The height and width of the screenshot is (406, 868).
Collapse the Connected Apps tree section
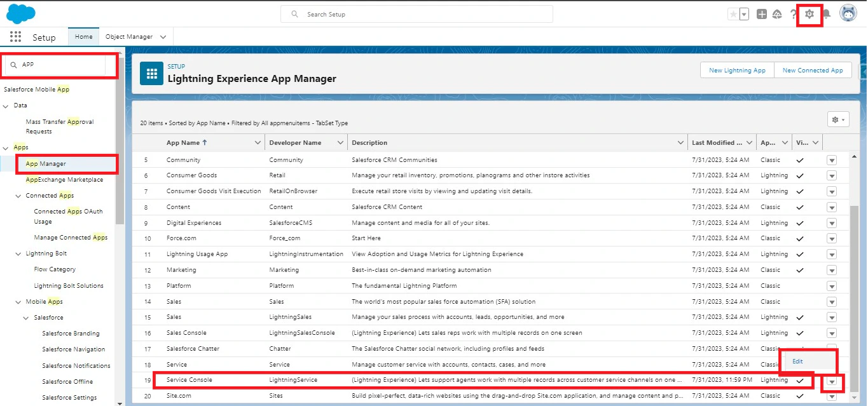pos(18,195)
